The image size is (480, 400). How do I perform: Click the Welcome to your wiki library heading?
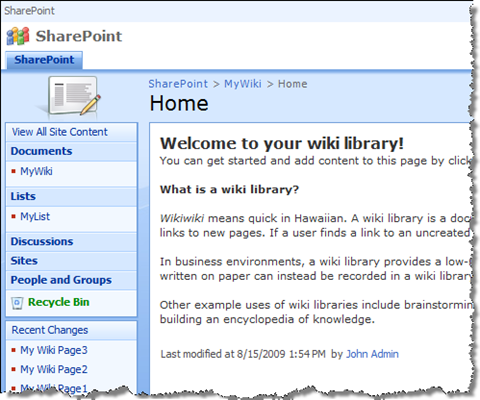[x=282, y=144]
